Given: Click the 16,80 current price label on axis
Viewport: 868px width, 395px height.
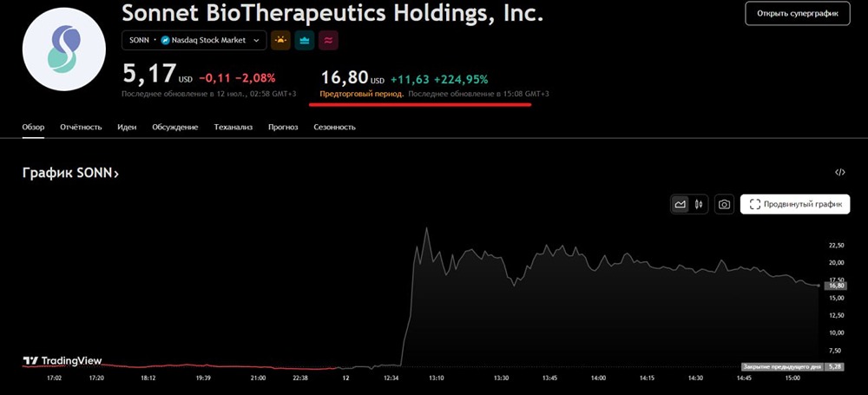Looking at the screenshot, I should [837, 285].
